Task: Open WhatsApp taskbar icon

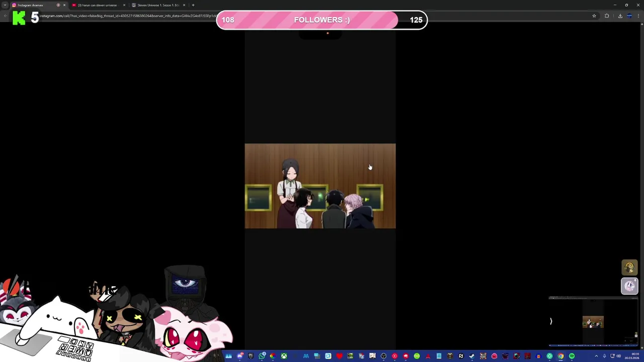Action: tap(262, 356)
